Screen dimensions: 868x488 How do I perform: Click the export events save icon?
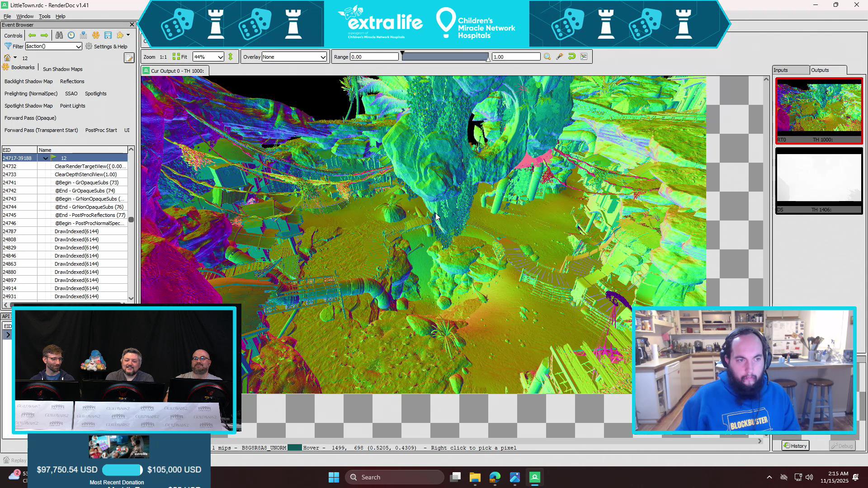pyautogui.click(x=108, y=35)
